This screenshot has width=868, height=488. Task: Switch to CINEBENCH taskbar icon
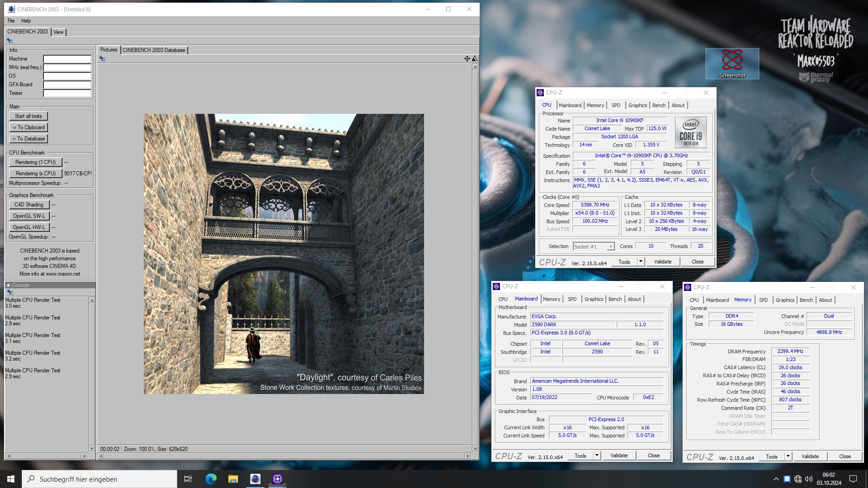(x=255, y=479)
